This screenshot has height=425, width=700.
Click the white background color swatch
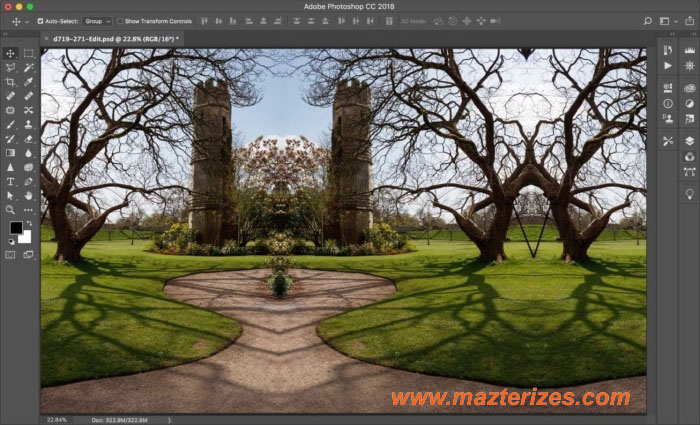26,238
